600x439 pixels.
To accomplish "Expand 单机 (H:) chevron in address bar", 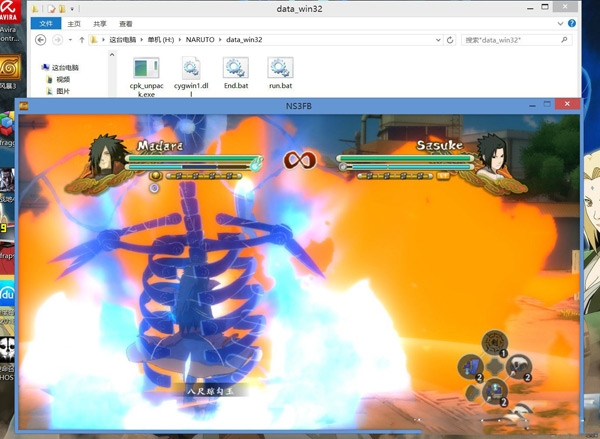I will click(x=180, y=40).
